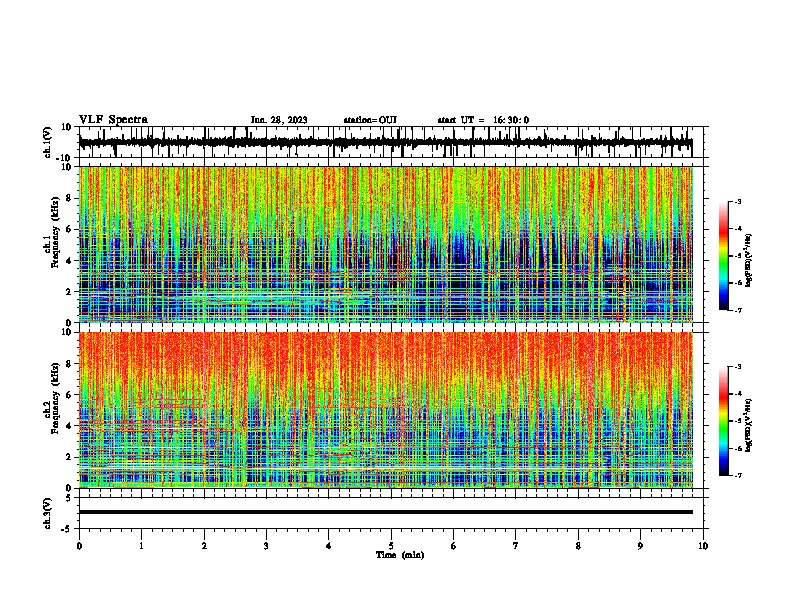
Task: Click the "7" tick on the time axis
Action: (516, 546)
